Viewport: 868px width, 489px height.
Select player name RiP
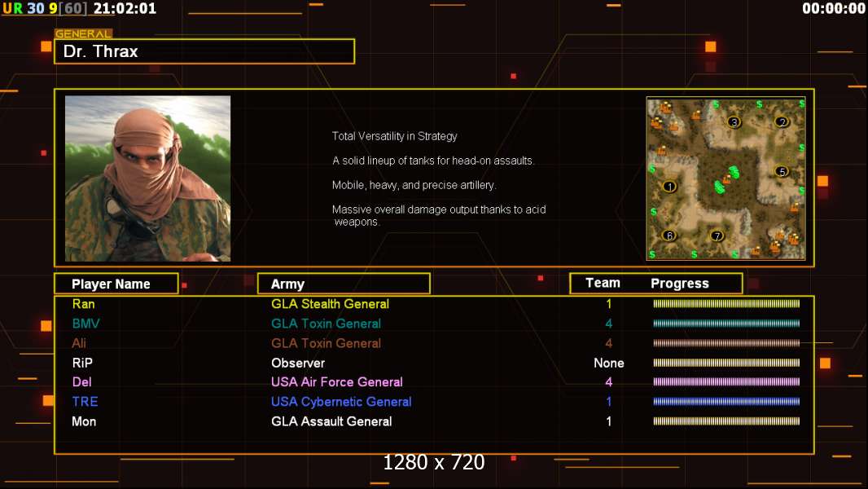(82, 363)
